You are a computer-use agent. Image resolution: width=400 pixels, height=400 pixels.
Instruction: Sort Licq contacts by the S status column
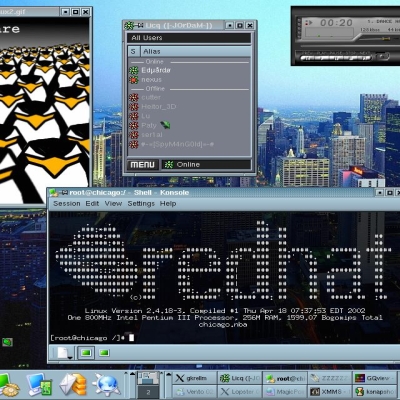click(133, 51)
